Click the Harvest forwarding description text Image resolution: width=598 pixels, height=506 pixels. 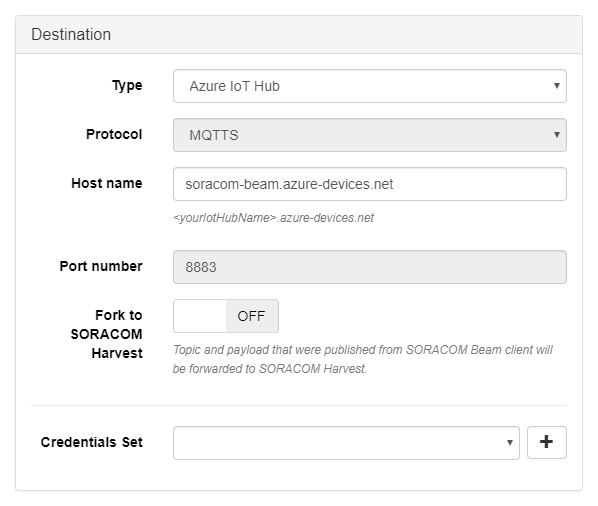363,359
